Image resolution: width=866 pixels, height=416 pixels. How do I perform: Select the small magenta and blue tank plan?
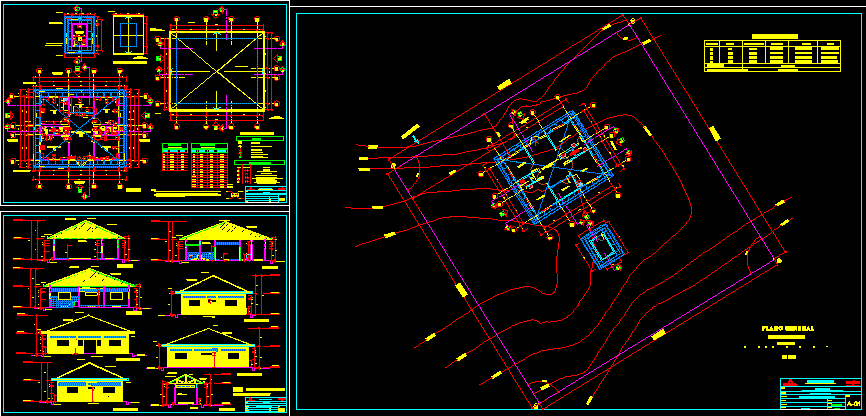coord(81,35)
